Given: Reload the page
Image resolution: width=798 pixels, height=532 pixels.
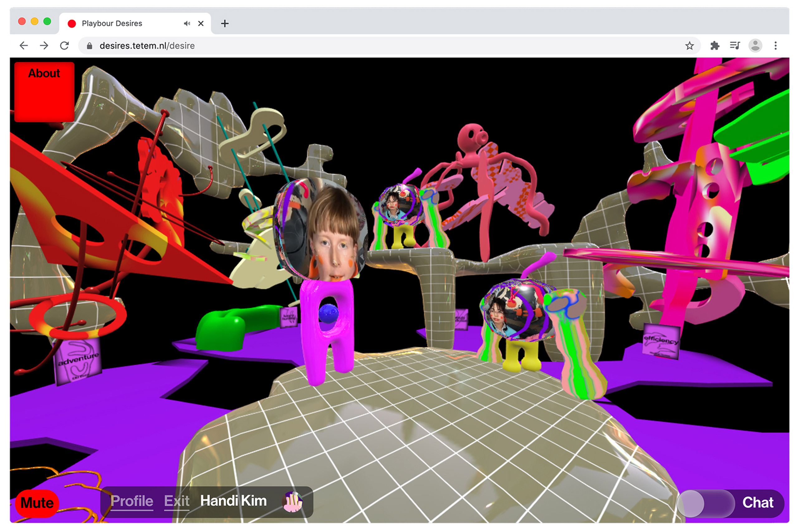Looking at the screenshot, I should (x=65, y=46).
